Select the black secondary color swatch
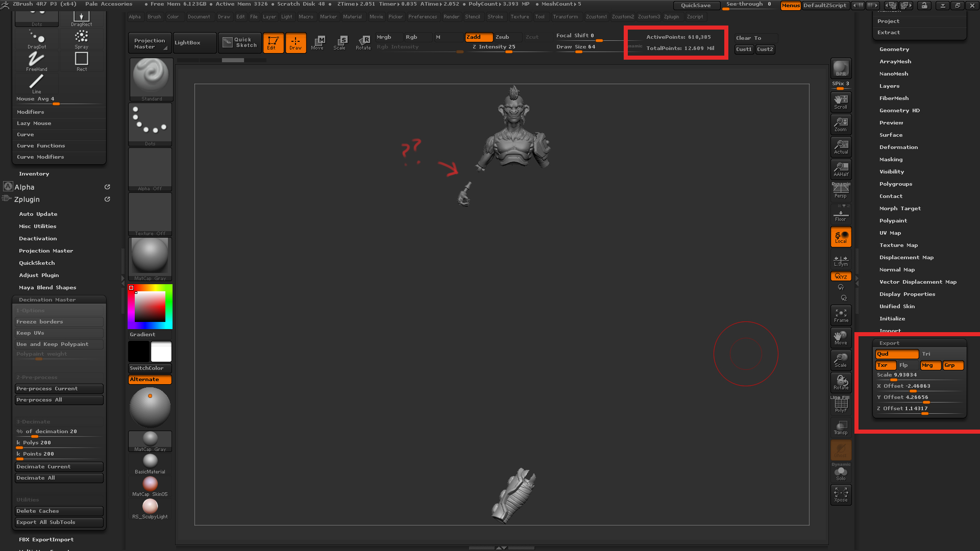 [139, 352]
